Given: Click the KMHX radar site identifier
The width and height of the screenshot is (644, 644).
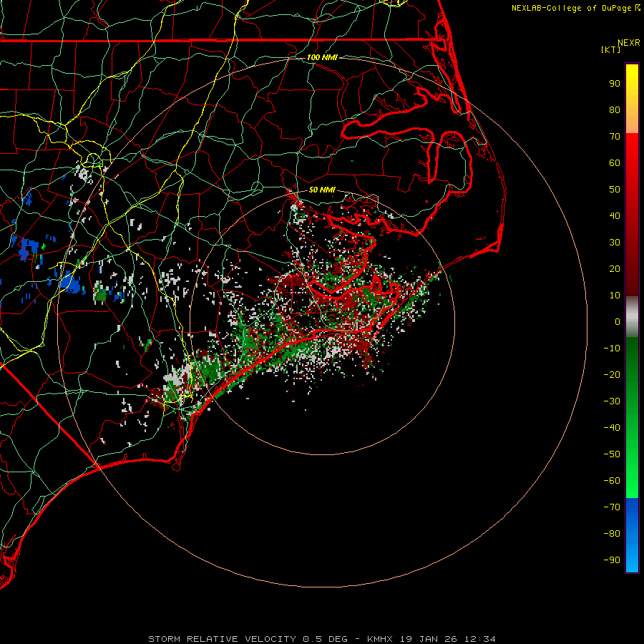Looking at the screenshot, I should (x=380, y=639).
